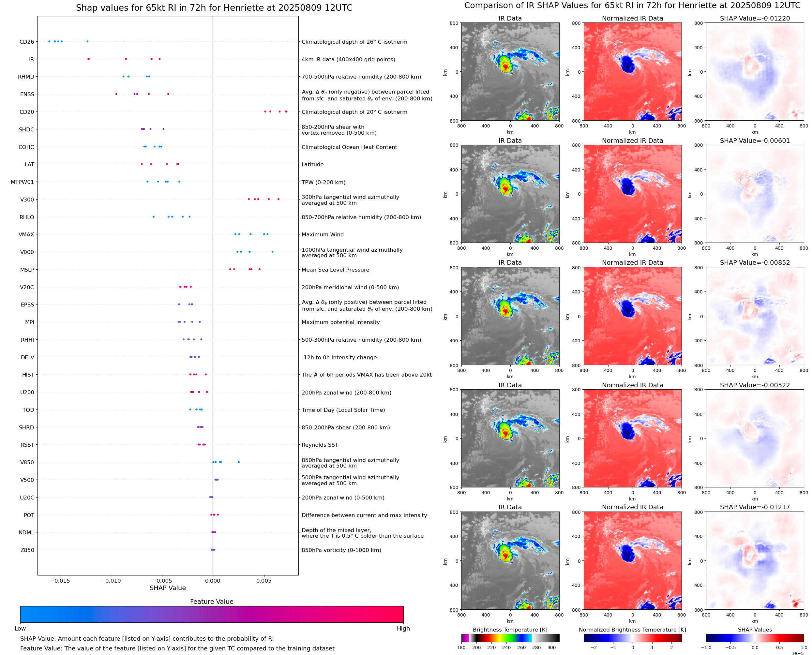812x655 pixels.
Task: Click the ENSS feature label
Action: (27, 94)
